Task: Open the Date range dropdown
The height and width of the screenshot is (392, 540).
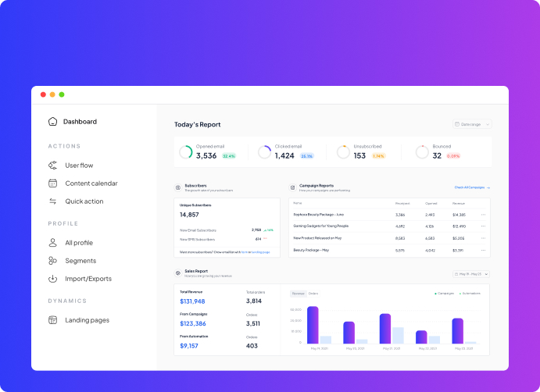Action: pyautogui.click(x=472, y=124)
